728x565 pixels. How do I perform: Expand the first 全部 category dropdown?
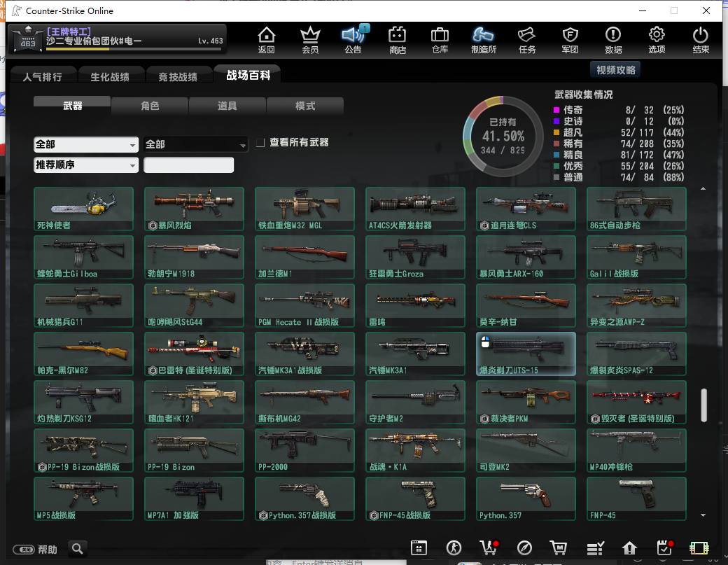tap(86, 144)
